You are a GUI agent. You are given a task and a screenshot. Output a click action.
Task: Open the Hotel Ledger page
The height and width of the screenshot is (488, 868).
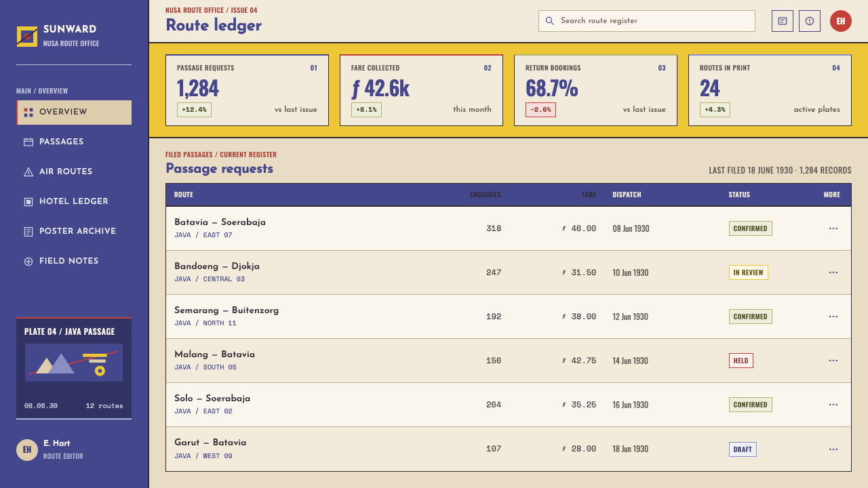coord(74,202)
